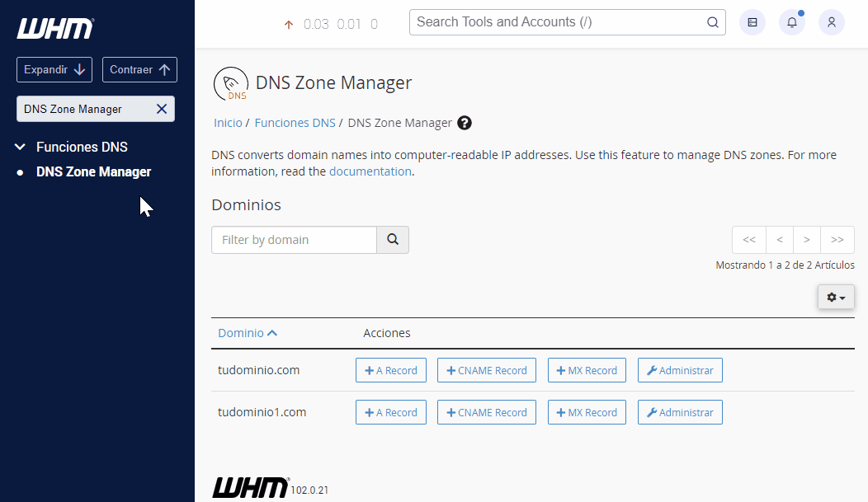Open the news panel icon in header
This screenshot has width=868, height=502.
click(x=752, y=22)
